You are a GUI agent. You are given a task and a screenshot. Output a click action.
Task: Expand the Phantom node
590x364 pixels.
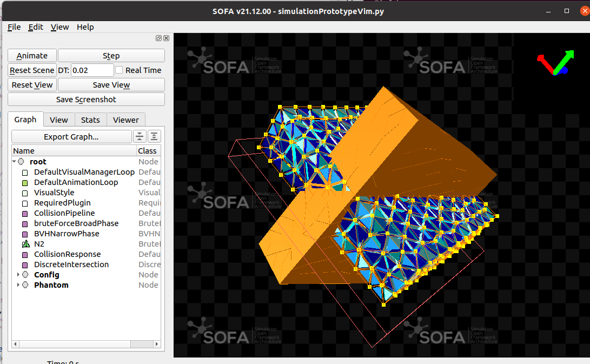click(18, 285)
